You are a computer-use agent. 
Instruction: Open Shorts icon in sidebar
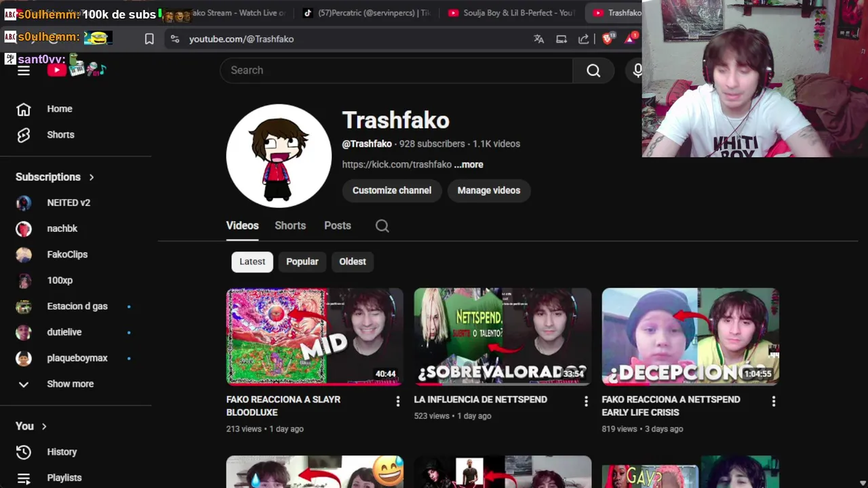(24, 135)
